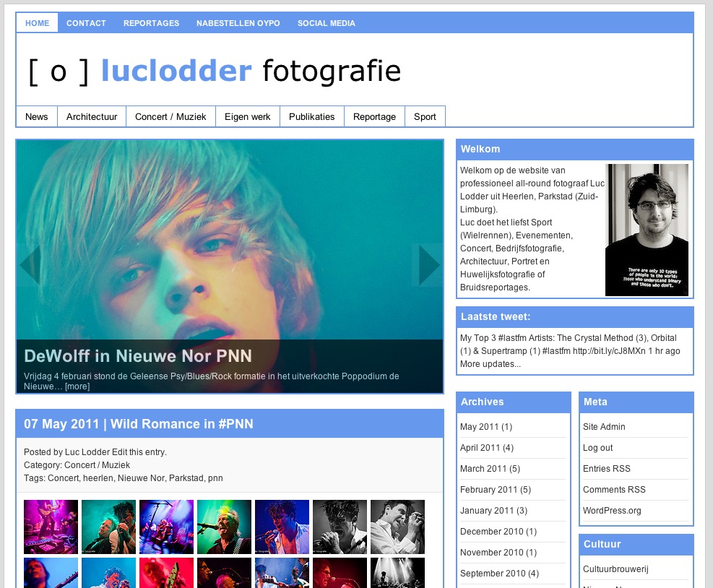The width and height of the screenshot is (713, 588).
Task: Open the Concert / Muziek category tab
Action: (170, 116)
